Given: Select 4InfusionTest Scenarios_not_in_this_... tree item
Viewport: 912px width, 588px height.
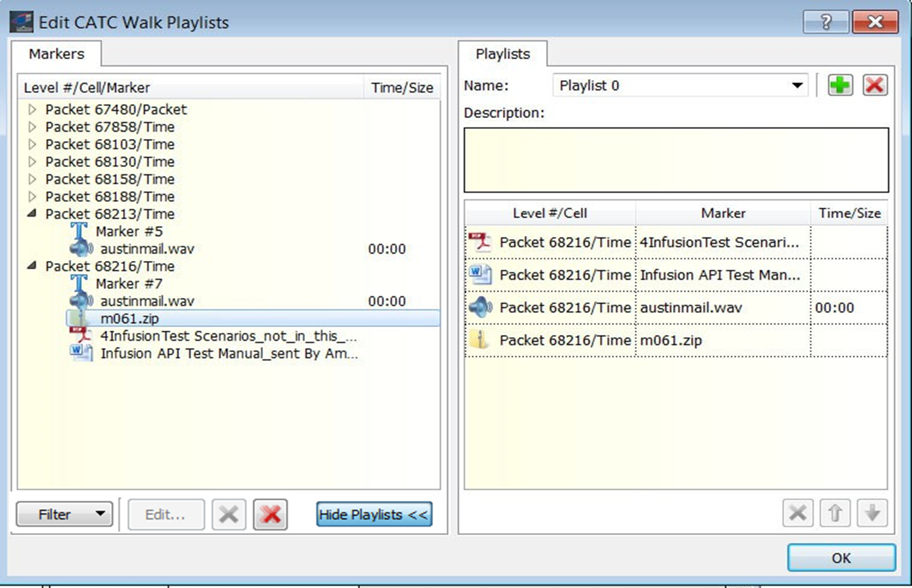Looking at the screenshot, I should 229,336.
